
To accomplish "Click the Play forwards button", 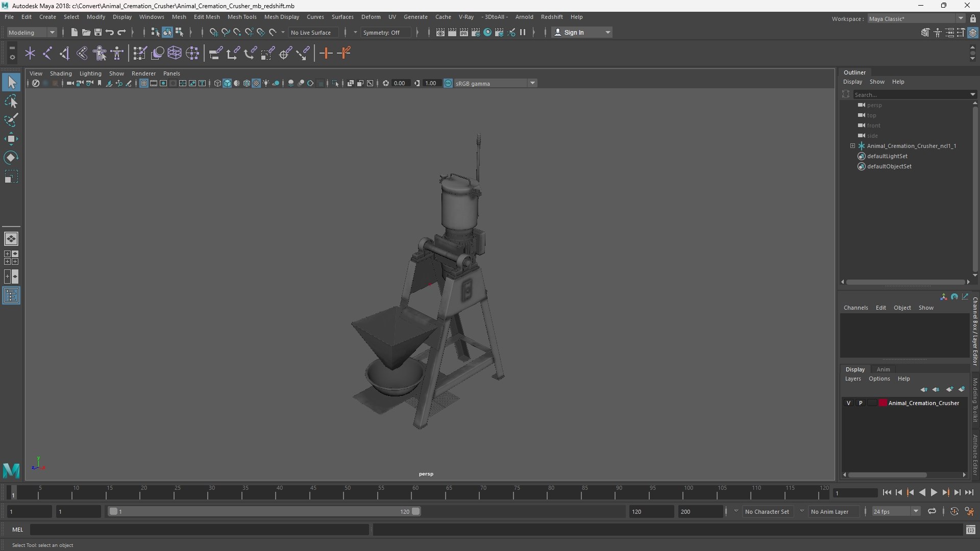I will click(934, 492).
